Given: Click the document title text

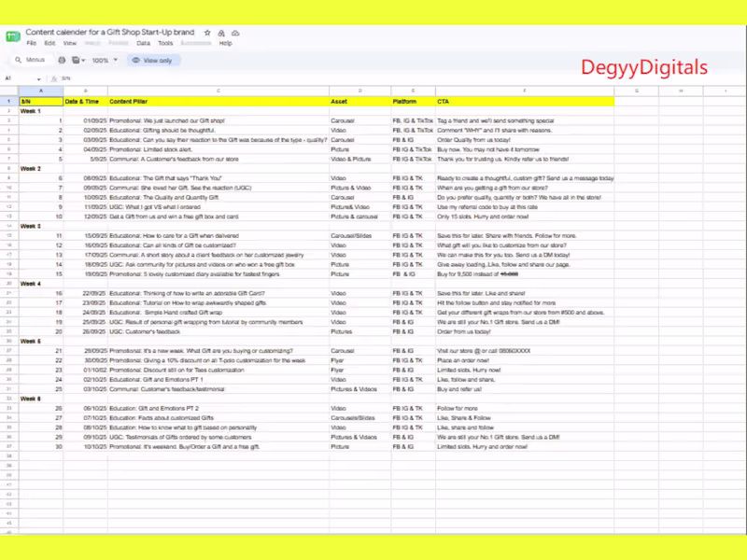Looking at the screenshot, I should (x=110, y=32).
